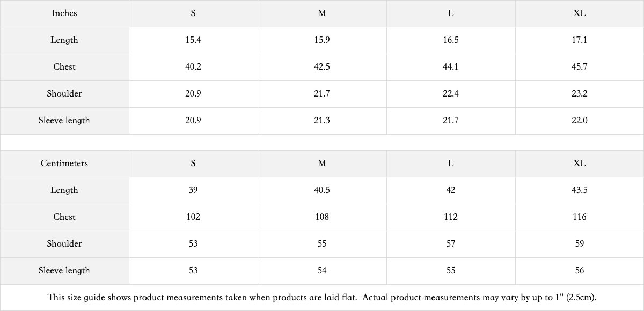Click the Length row label in Inches table
644x311 pixels.
[x=64, y=40]
